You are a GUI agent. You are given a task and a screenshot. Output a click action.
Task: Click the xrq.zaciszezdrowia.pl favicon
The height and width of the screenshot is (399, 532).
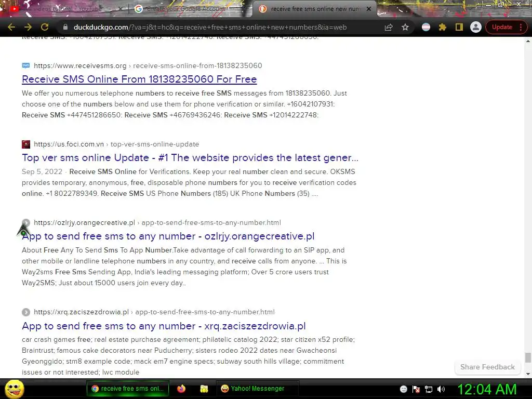[26, 312]
